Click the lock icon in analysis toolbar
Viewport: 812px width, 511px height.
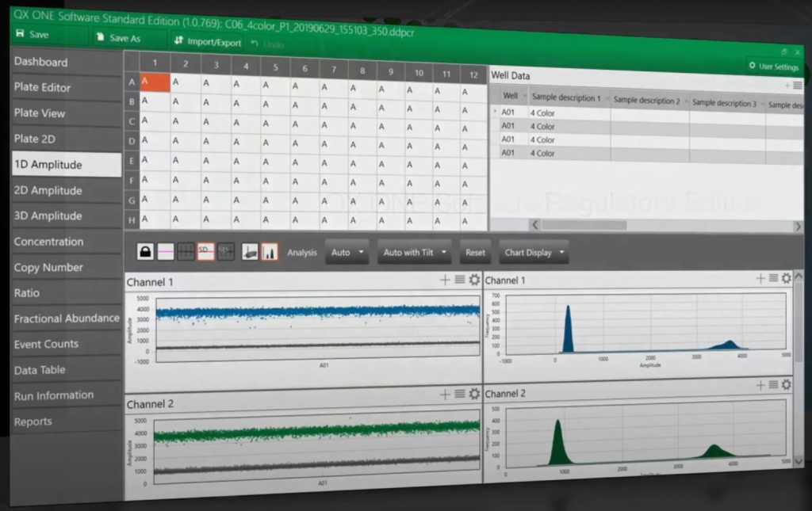pyautogui.click(x=145, y=251)
